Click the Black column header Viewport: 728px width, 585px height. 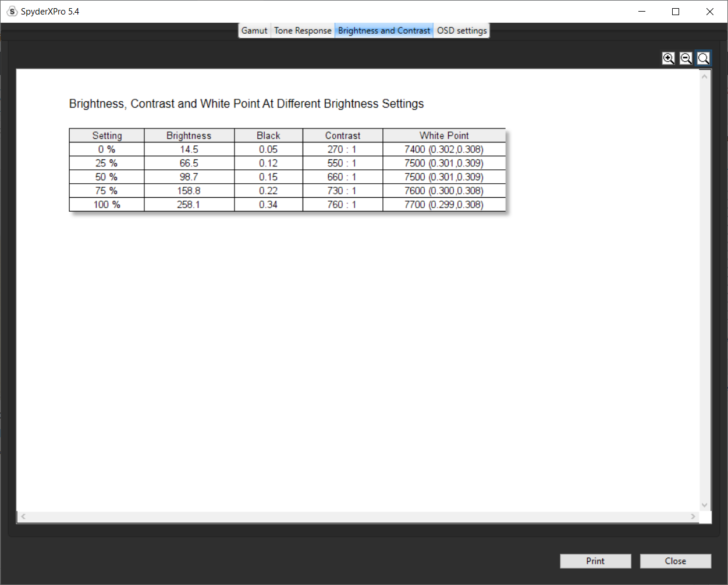268,135
